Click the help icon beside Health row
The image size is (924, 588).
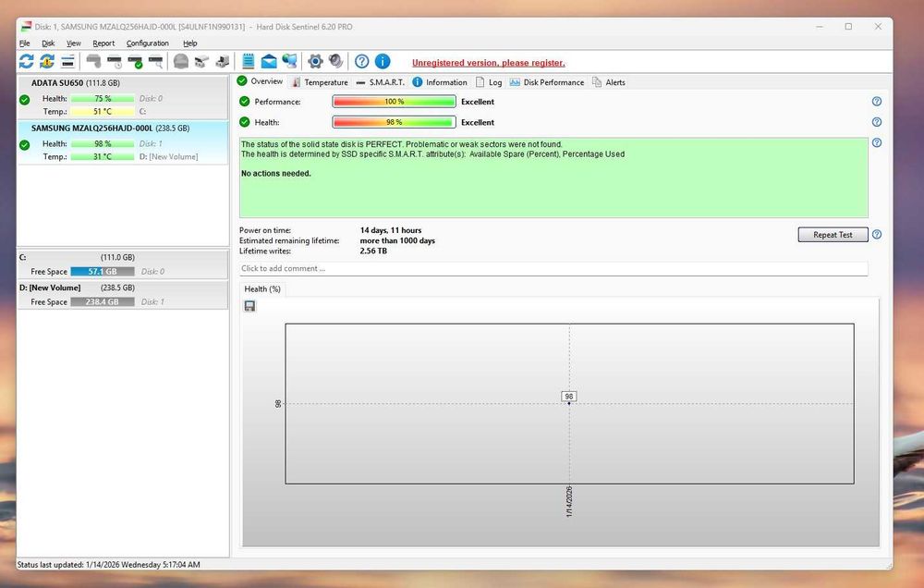877,122
